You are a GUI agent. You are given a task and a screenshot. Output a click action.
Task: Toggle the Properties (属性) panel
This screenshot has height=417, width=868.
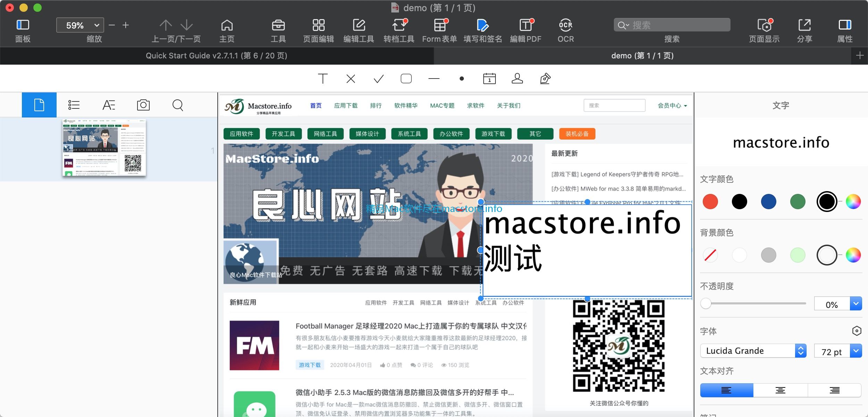coord(845,25)
